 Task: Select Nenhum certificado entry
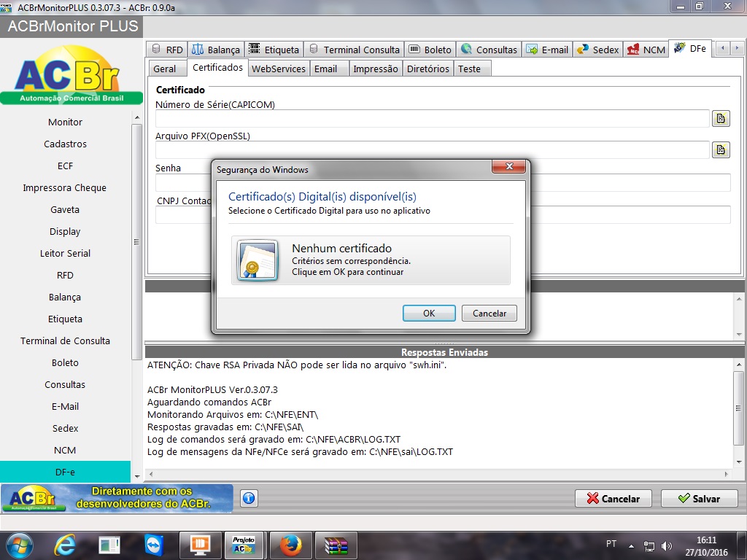click(x=371, y=260)
